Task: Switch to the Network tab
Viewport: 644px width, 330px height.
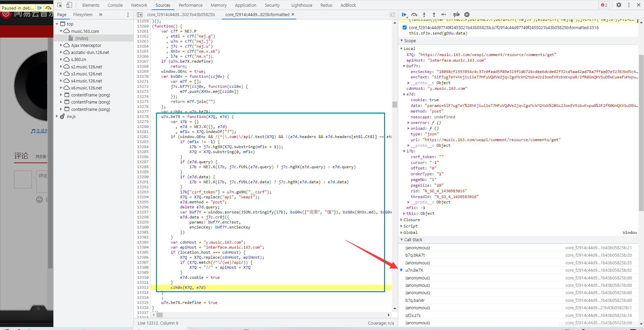Action: [x=139, y=5]
